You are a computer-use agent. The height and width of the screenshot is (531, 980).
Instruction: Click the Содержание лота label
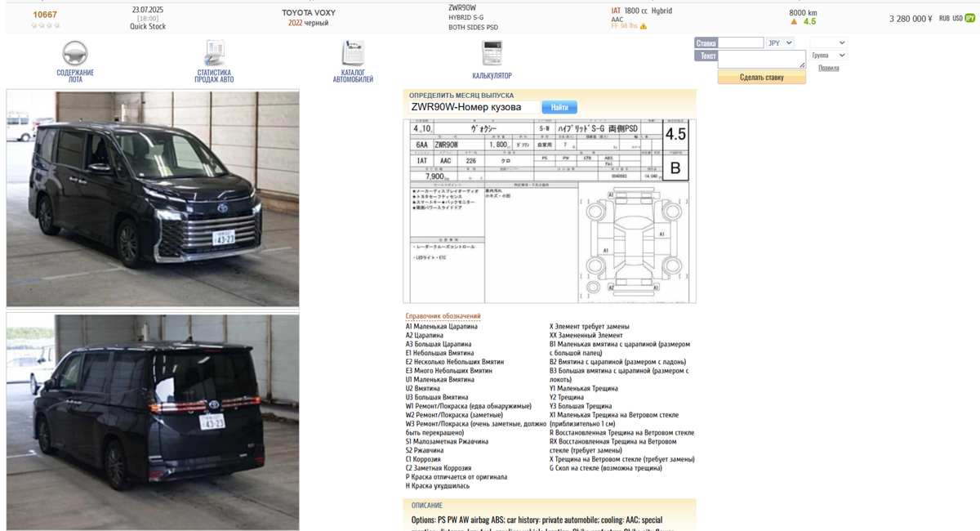75,76
